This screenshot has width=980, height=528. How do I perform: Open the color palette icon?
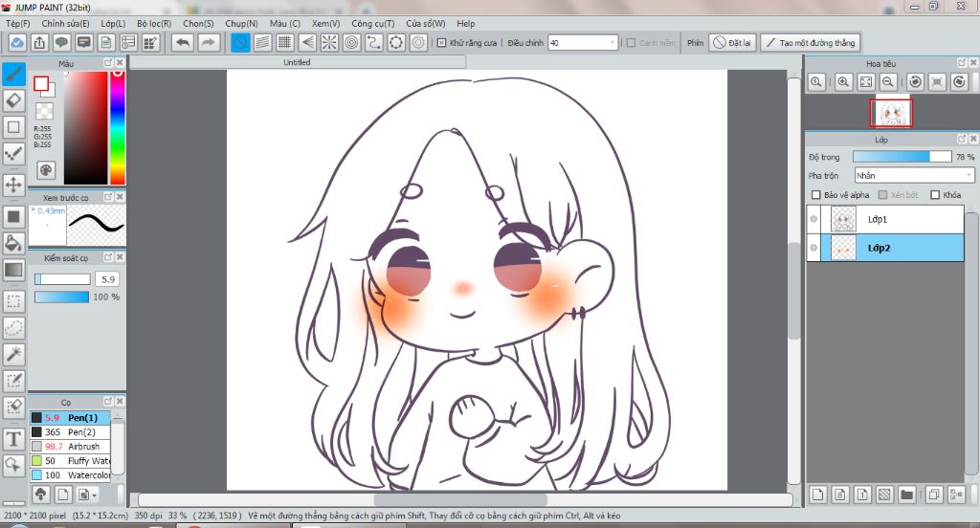coord(46,170)
